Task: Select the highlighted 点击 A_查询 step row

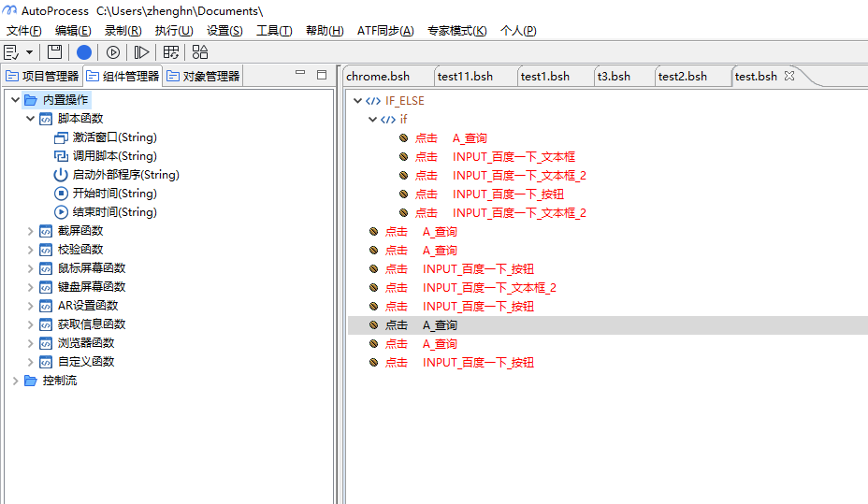Action: tap(439, 325)
